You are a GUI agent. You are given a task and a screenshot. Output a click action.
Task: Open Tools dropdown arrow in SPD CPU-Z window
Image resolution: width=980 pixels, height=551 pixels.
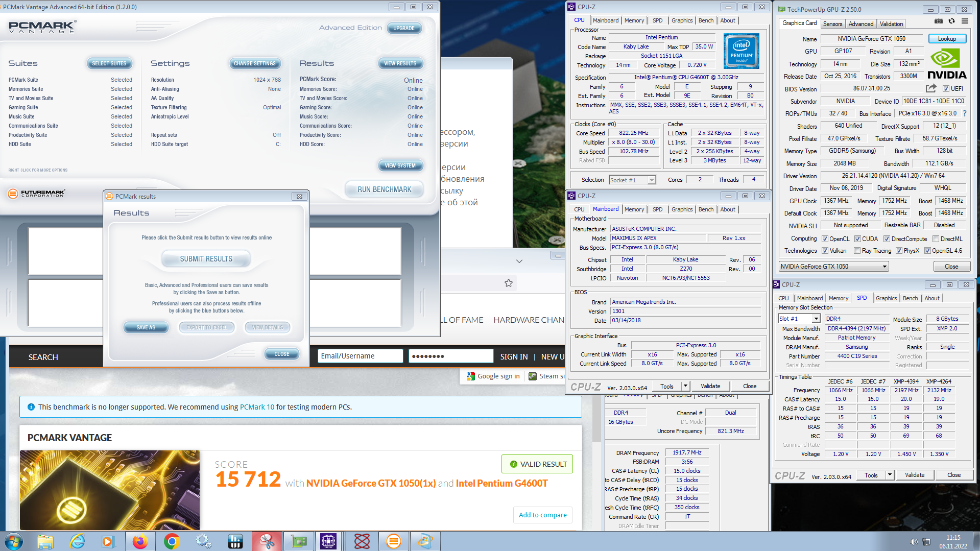click(x=890, y=475)
